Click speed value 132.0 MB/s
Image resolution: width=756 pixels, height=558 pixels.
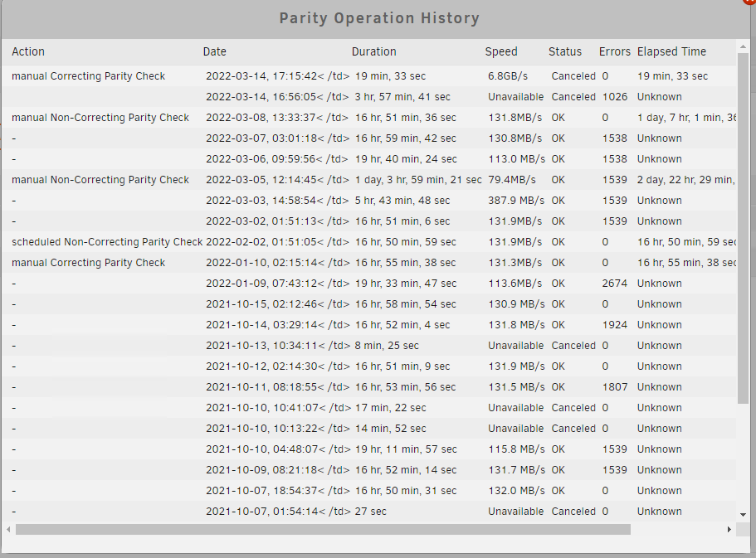click(x=516, y=491)
